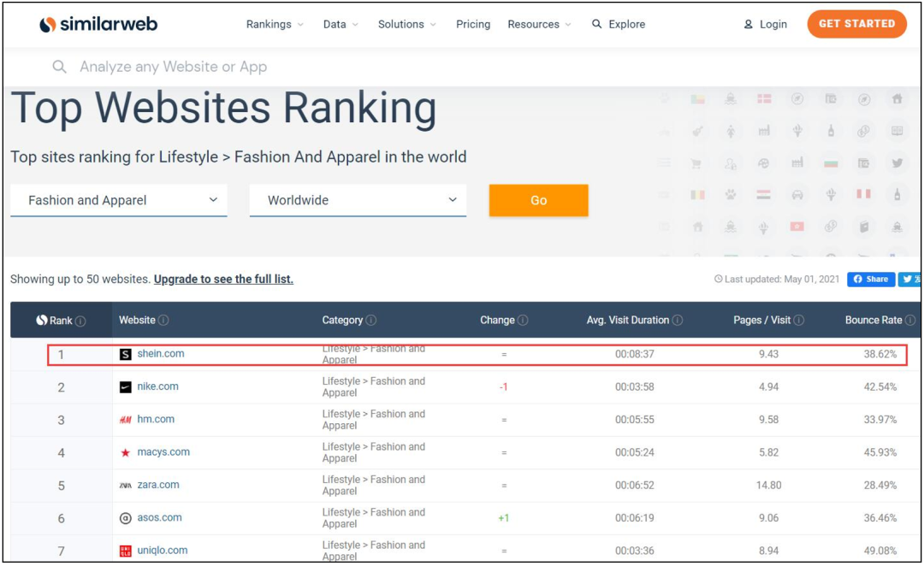The height and width of the screenshot is (566, 924).
Task: Click the 00:08:37 visit duration value
Action: 635,354
